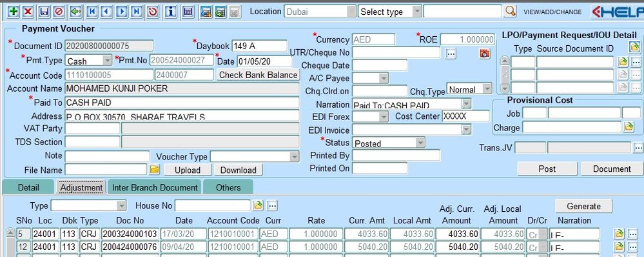Click the magnifier search icon
Viewport: 644px width, 257px height.
[x=510, y=11]
